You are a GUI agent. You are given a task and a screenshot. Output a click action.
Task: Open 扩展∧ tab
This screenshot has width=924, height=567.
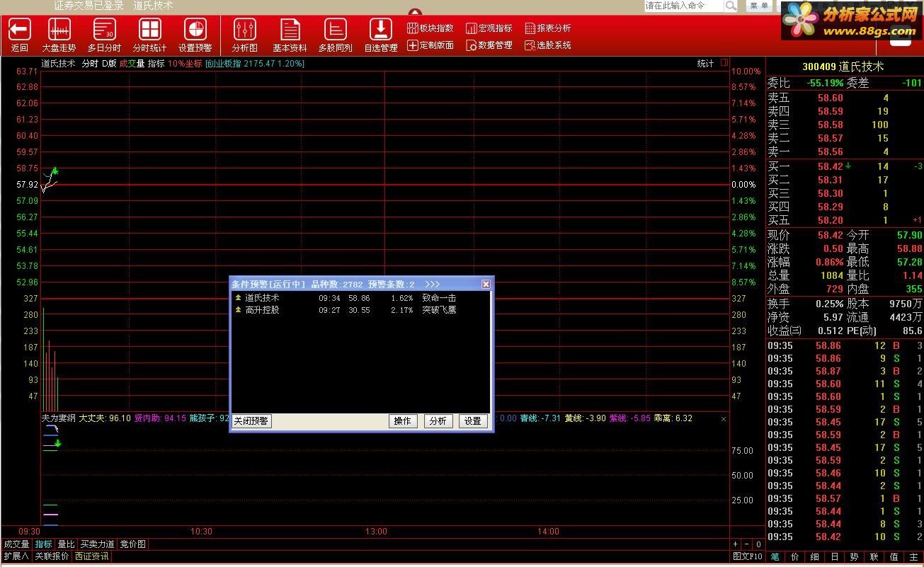point(16,556)
